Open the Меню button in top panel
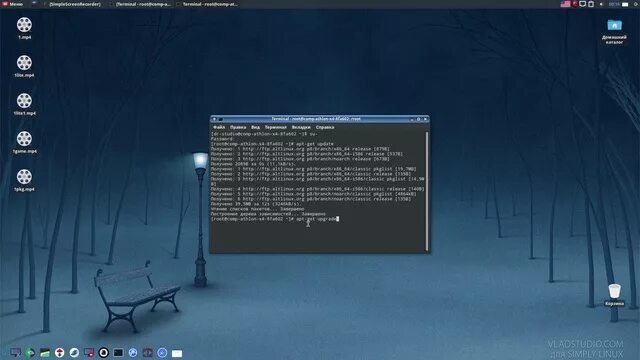Image resolution: width=640 pixels, height=360 pixels. click(x=13, y=4)
